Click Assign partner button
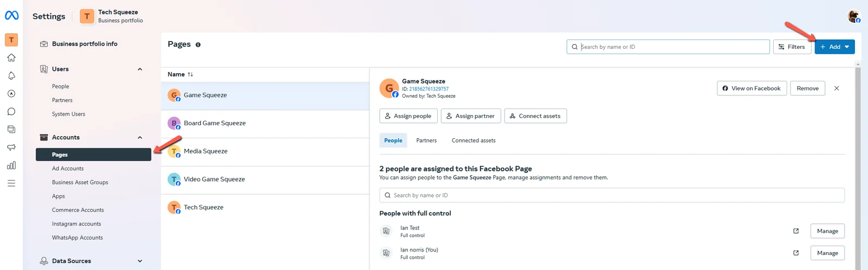868x270 pixels. point(471,116)
